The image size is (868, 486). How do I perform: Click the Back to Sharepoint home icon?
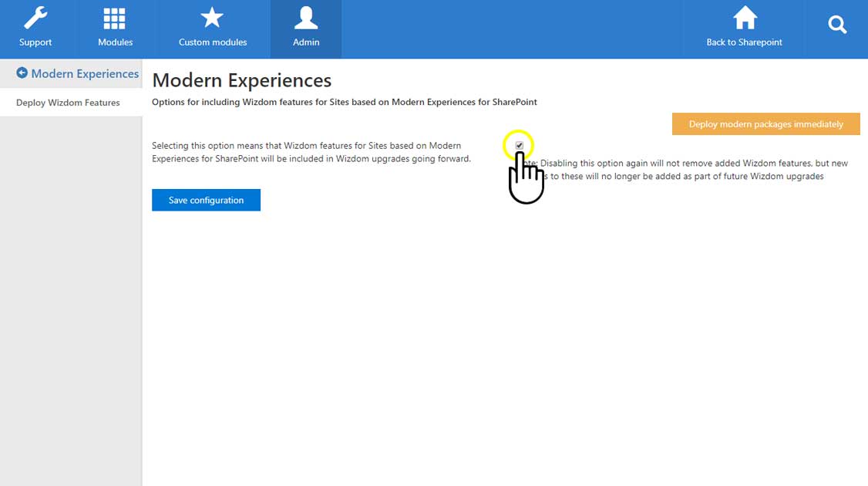click(745, 18)
